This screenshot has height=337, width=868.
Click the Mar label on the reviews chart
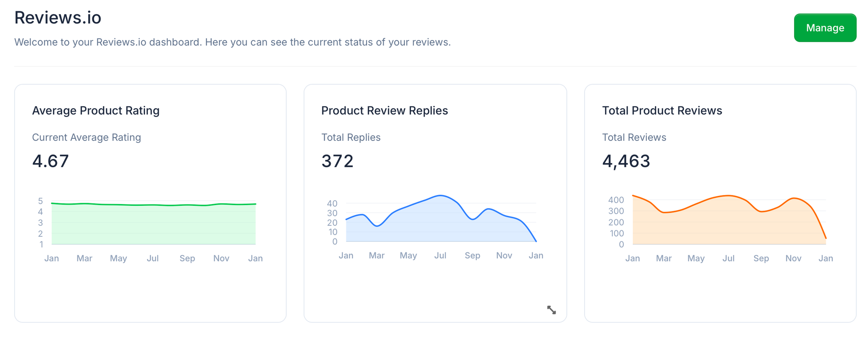click(x=664, y=258)
